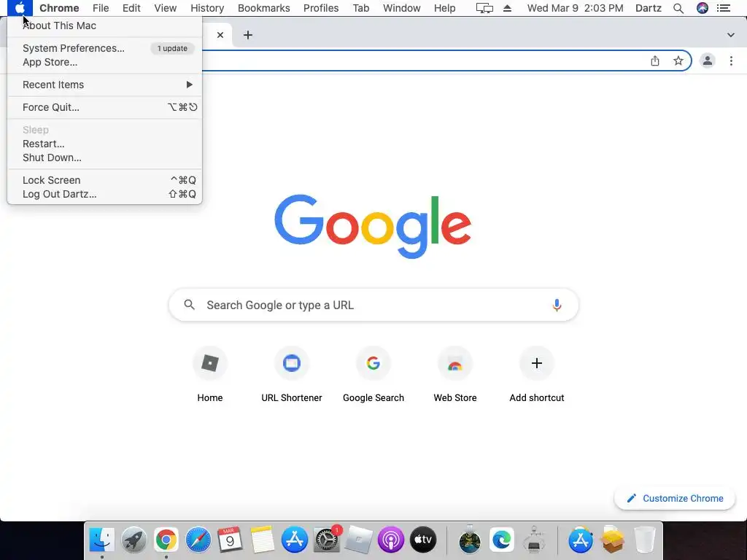The height and width of the screenshot is (560, 747).
Task: Open the Chrome profile avatar icon
Action: pos(708,61)
